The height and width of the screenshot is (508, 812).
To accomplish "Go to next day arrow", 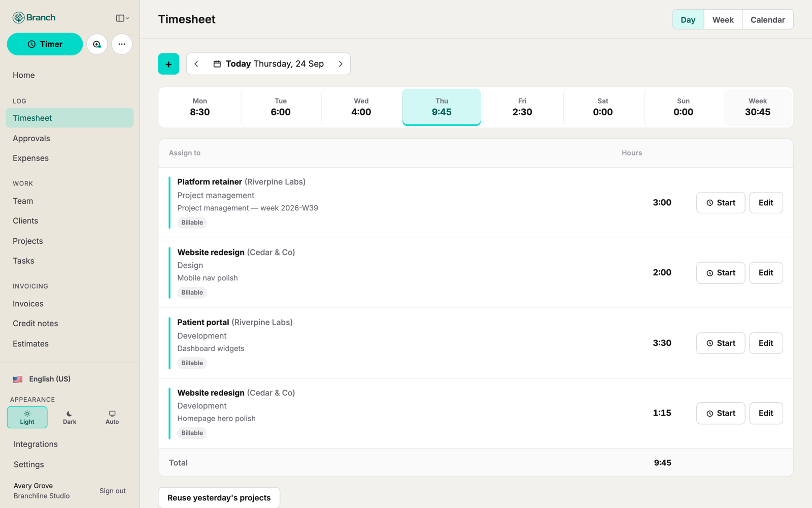I will 341,64.
